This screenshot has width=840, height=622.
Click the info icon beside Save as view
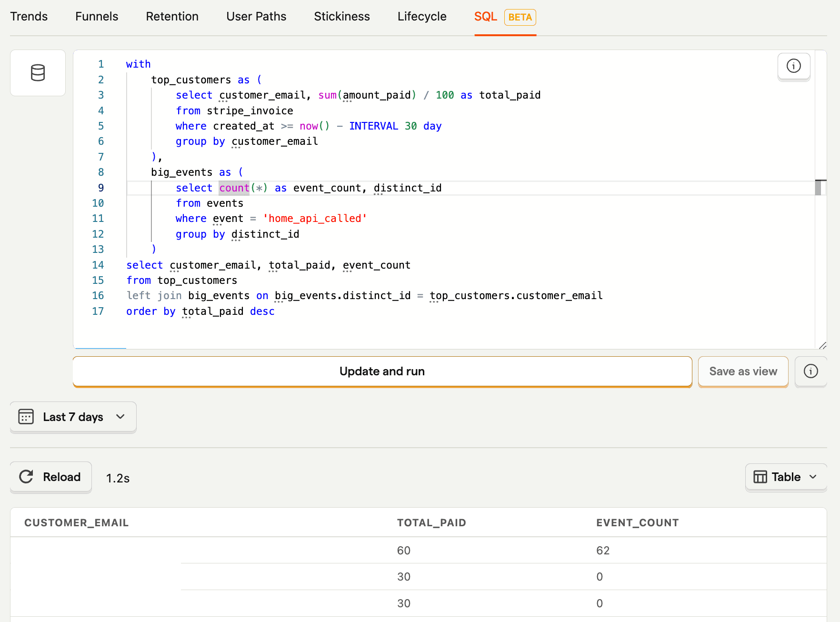coord(810,371)
